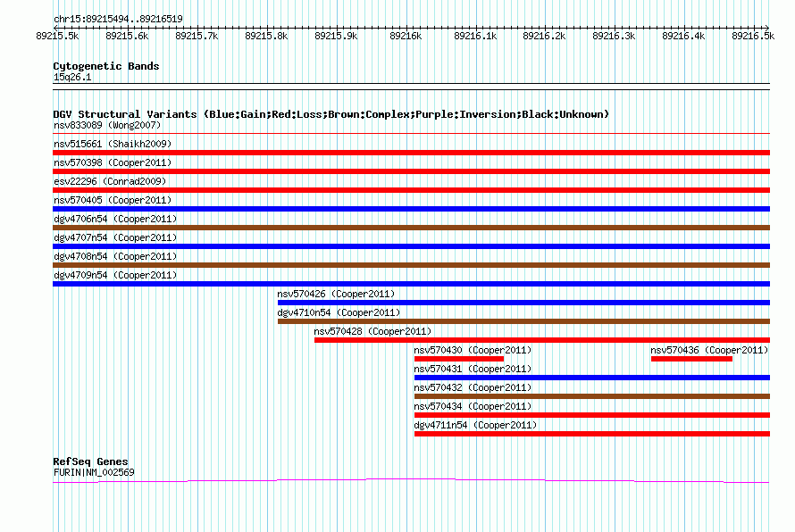Click ruler position 89216.4k

coord(683,36)
